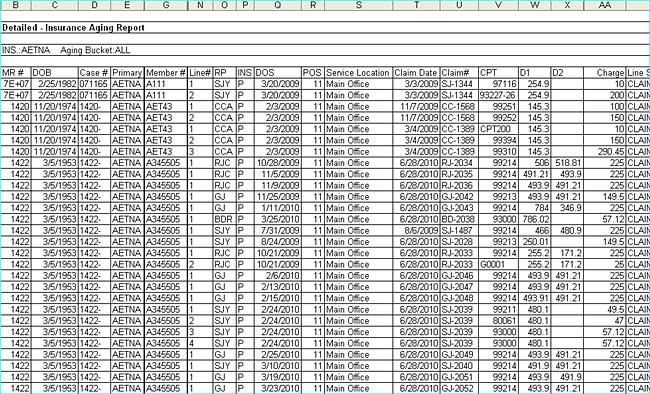This screenshot has width=650, height=394.
Task: Click the claim number 'SJ-2040'
Action: (x=459, y=366)
